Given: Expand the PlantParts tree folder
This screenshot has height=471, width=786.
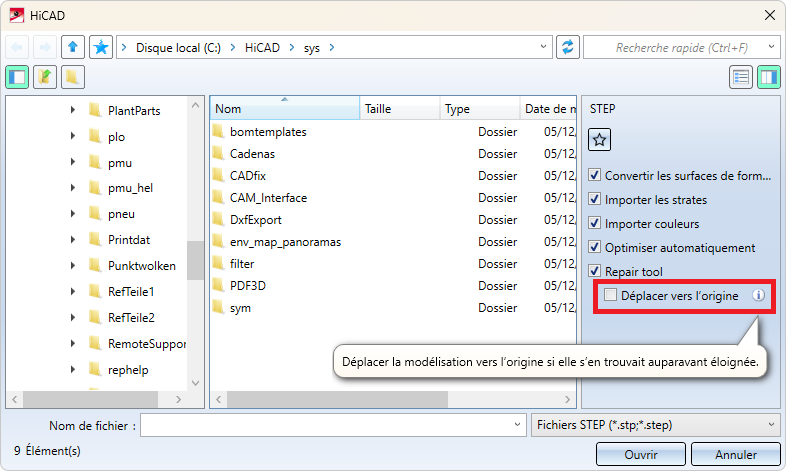Looking at the screenshot, I should (73, 110).
